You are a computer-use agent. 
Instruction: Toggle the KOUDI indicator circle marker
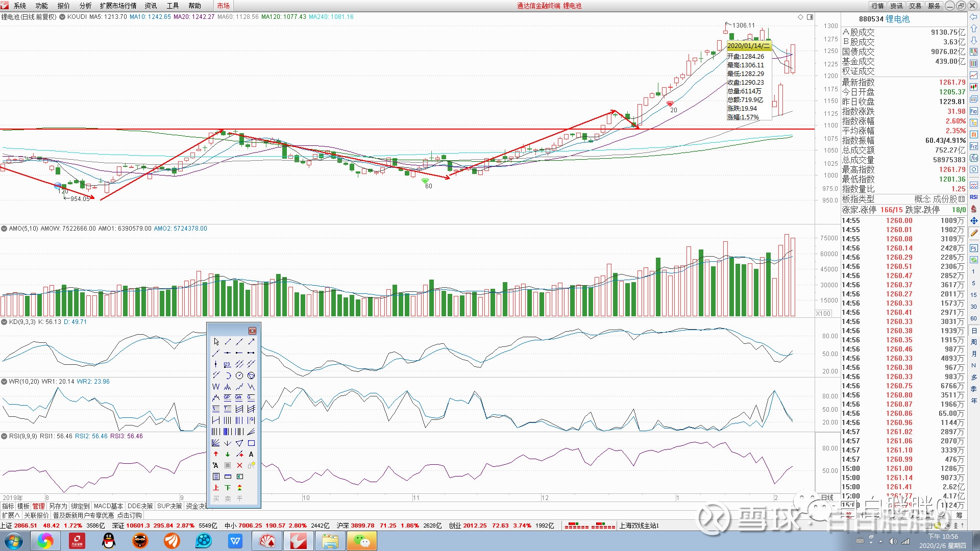(x=62, y=17)
